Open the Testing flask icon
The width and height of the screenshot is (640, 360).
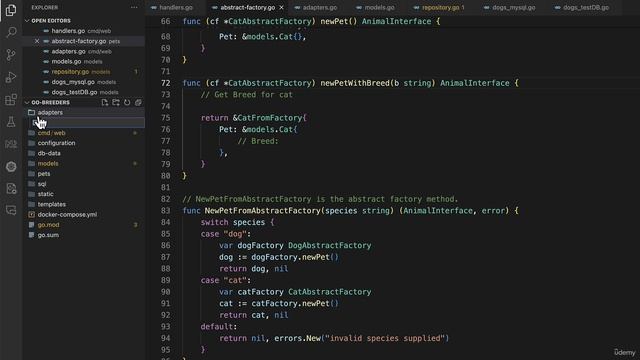11,122
